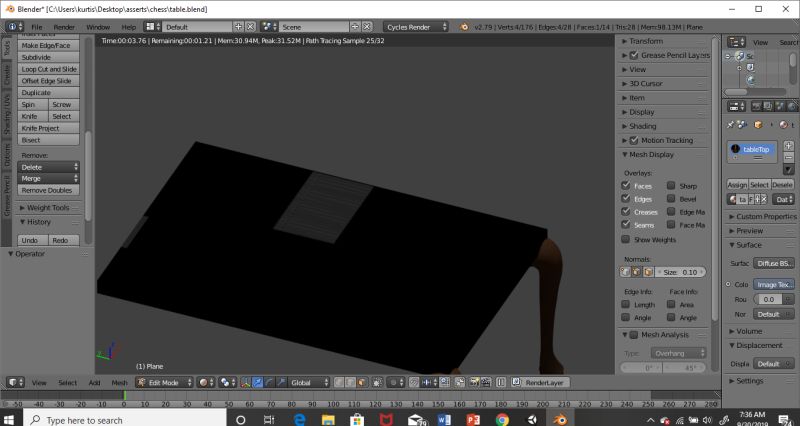The height and width of the screenshot is (426, 800).
Task: Click the Undo button
Action: point(33,240)
